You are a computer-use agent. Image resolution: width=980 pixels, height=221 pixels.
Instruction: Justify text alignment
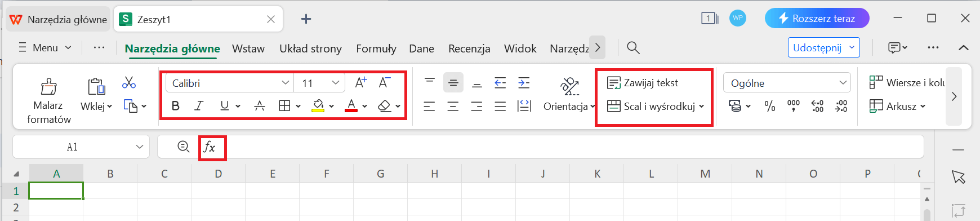coord(501,106)
